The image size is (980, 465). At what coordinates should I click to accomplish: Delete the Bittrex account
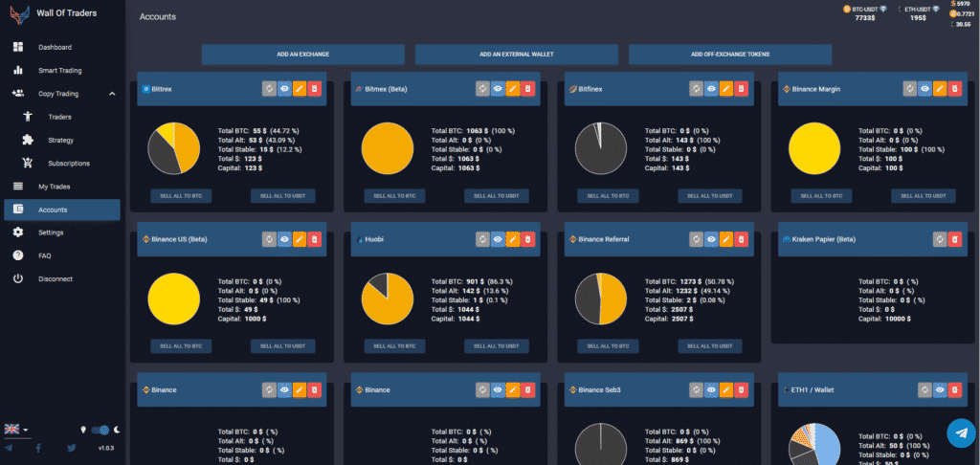[314, 89]
